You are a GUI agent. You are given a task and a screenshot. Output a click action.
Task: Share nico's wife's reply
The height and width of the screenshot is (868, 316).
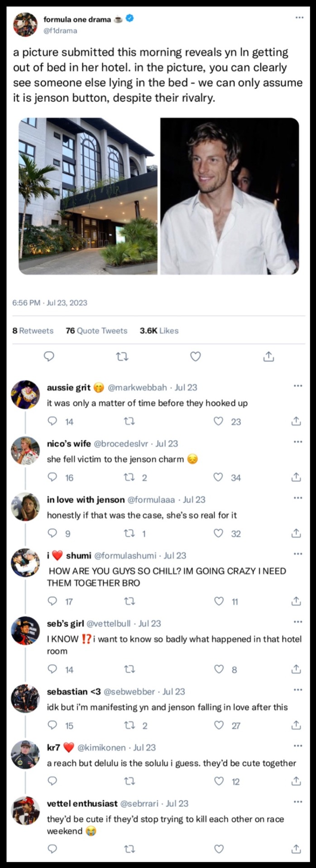[296, 477]
